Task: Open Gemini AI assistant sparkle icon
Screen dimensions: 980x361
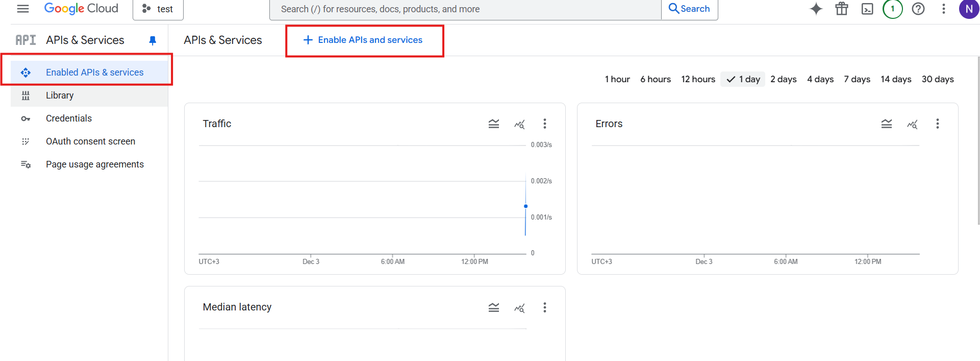Action: click(816, 9)
